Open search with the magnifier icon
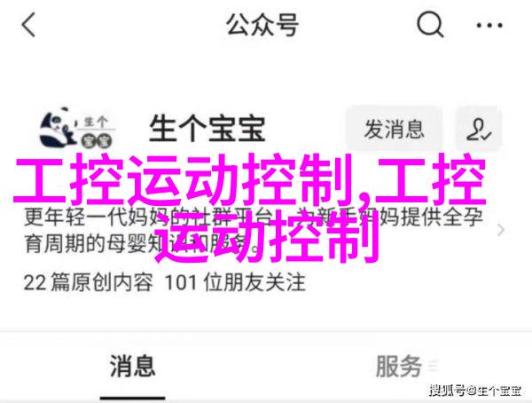This screenshot has width=532, height=403. pyautogui.click(x=430, y=25)
